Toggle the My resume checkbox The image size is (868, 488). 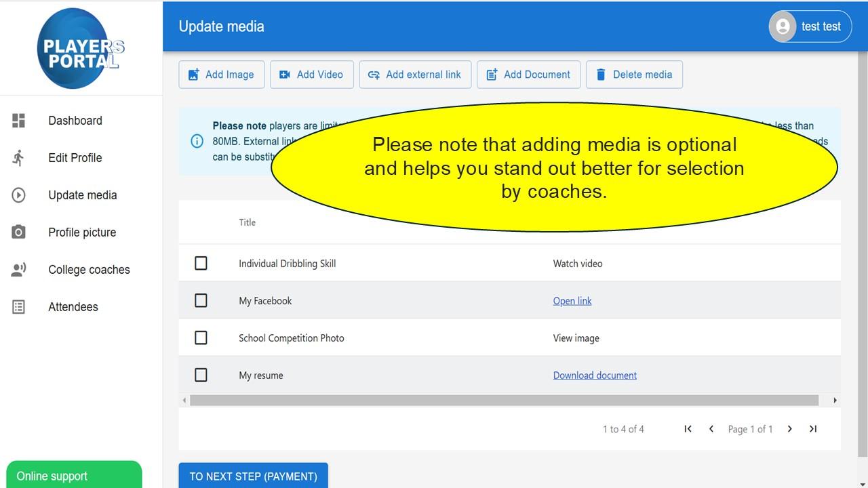201,375
